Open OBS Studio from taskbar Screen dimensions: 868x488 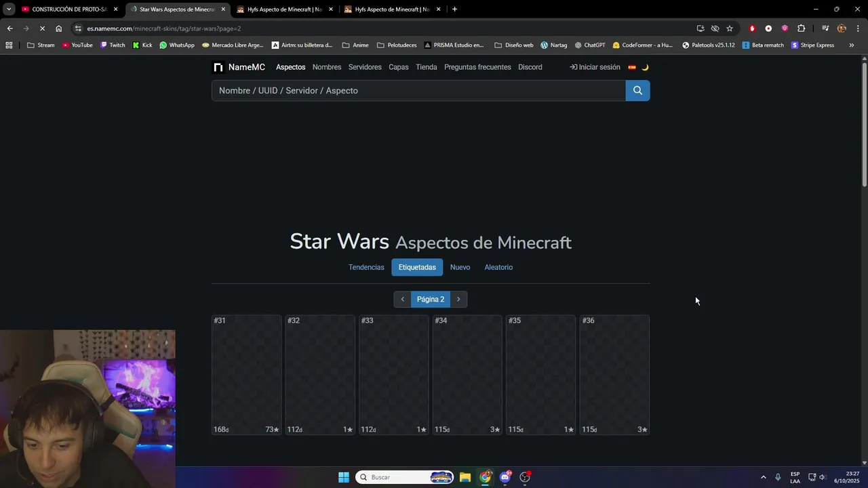[525, 477]
